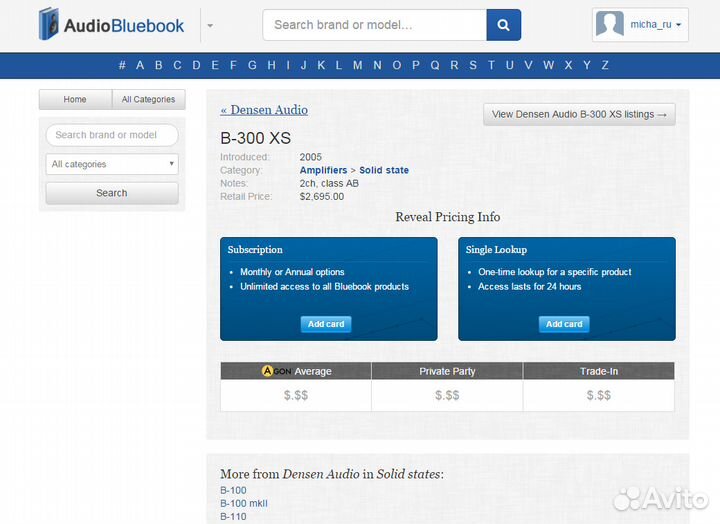The image size is (720, 524).
Task: Open the dropdown arrow beside the logo
Action: coord(210,26)
